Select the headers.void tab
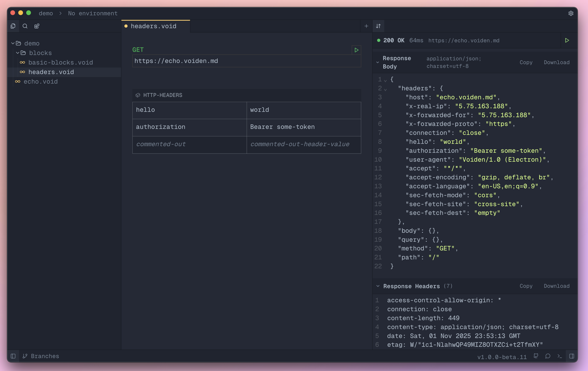Image resolution: width=588 pixels, height=371 pixels. click(153, 26)
